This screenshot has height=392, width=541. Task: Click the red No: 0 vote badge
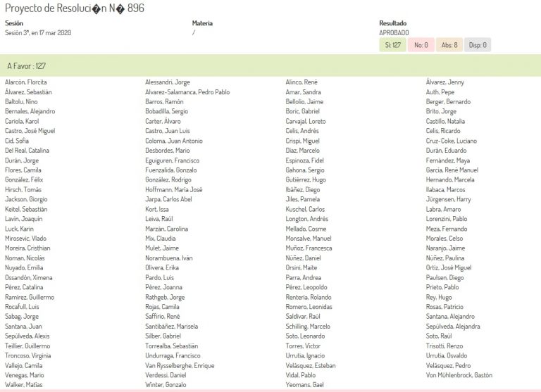(421, 45)
